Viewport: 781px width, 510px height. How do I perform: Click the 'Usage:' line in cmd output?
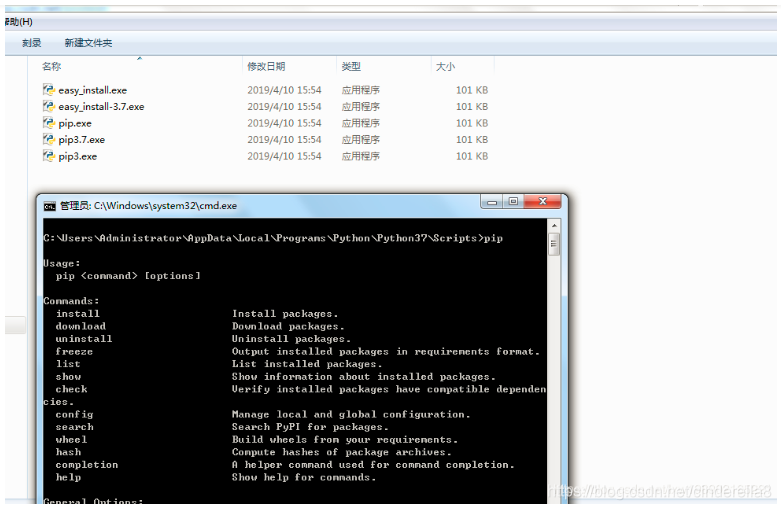tap(62, 263)
